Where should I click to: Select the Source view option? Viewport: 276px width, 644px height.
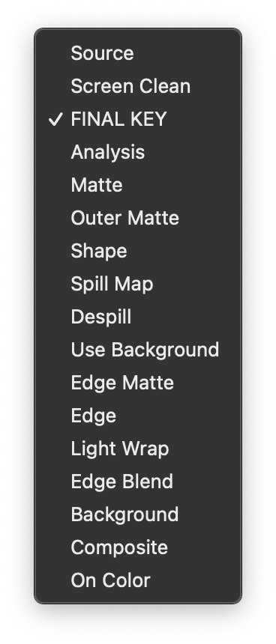[138, 53]
